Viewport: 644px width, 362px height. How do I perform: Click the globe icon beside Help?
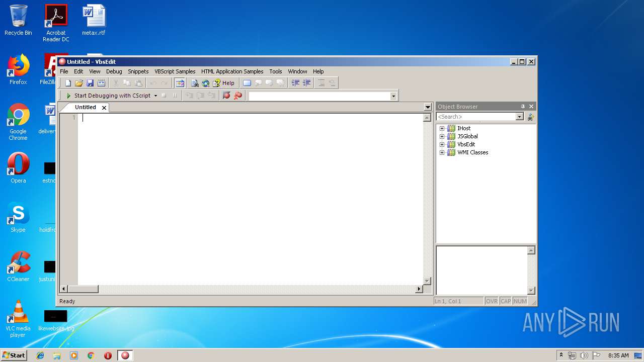coord(206,83)
